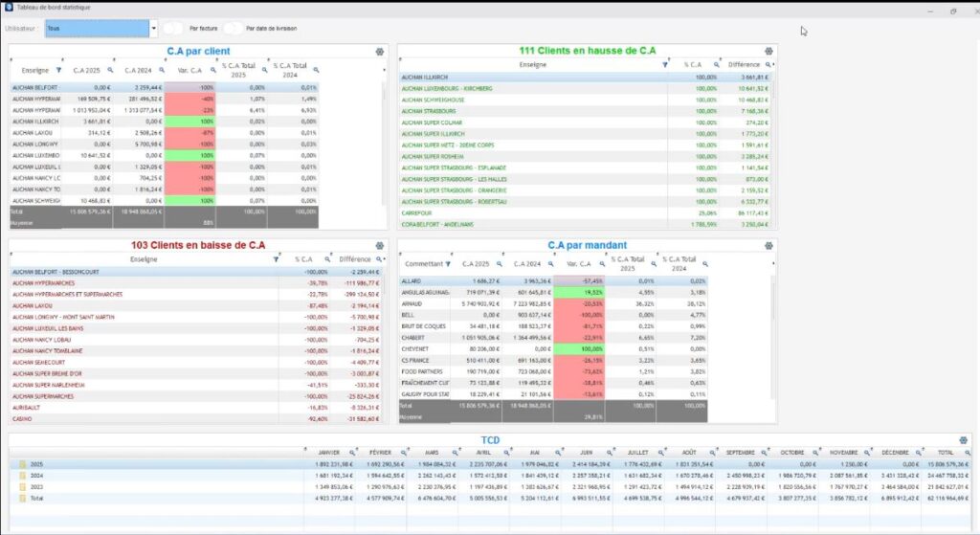980x535 pixels.
Task: Select CASINO row in Clients en baisse
Action: (195, 419)
